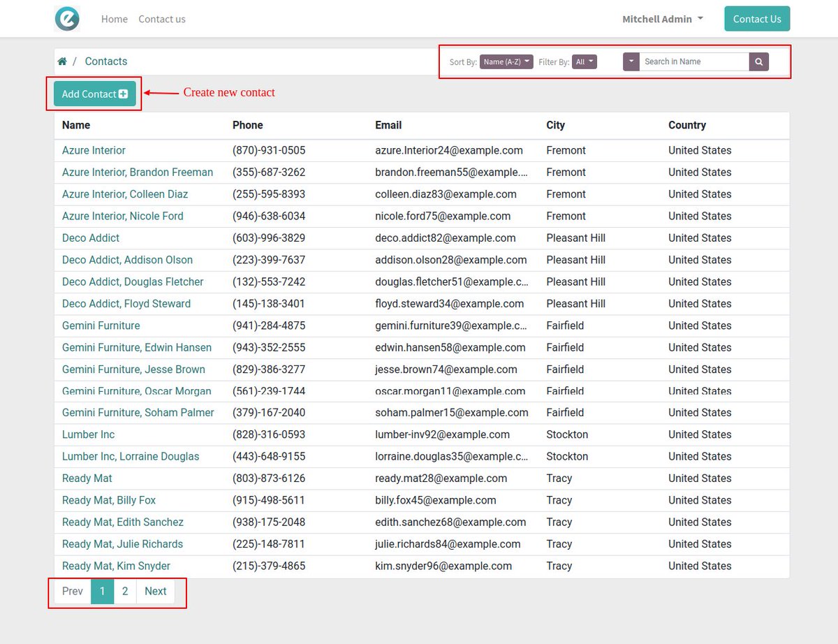Click the Email column header
This screenshot has height=644, width=838.
388,125
